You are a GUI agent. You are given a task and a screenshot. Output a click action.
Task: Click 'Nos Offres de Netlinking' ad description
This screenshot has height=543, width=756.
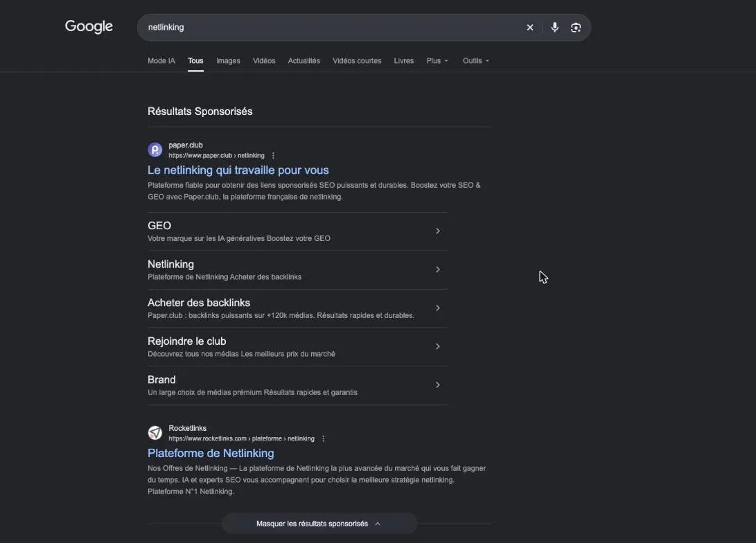pos(317,480)
